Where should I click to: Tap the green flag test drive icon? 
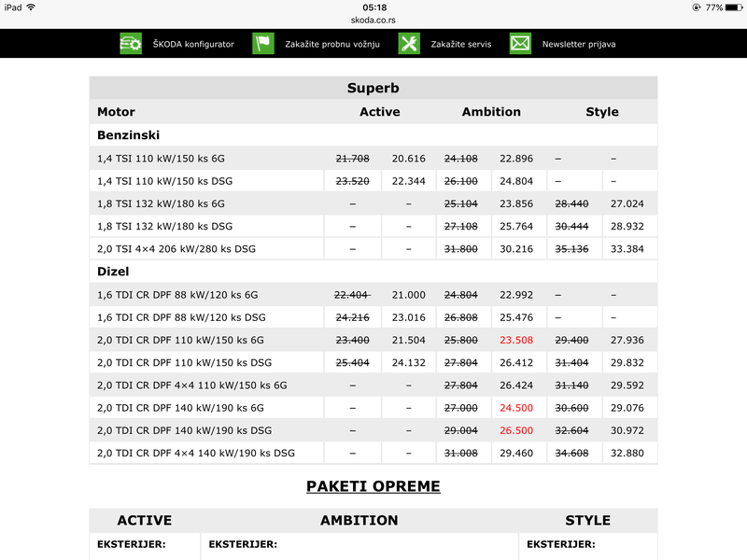click(263, 44)
